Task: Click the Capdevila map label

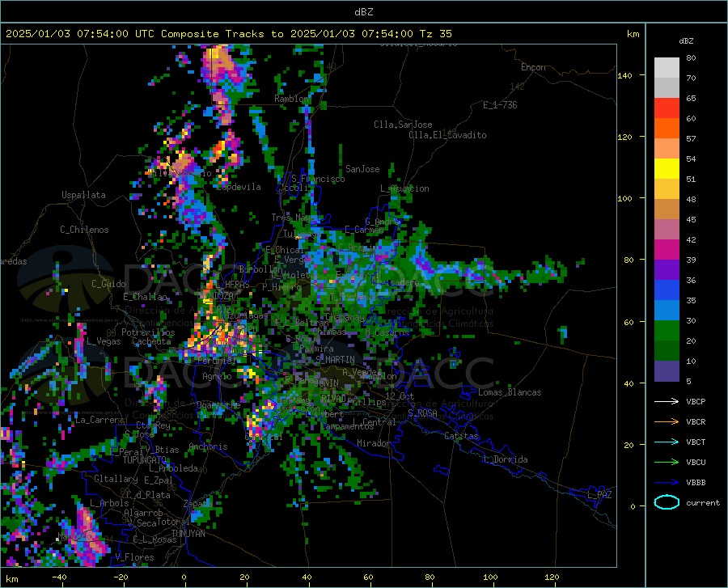Action: click(239, 187)
